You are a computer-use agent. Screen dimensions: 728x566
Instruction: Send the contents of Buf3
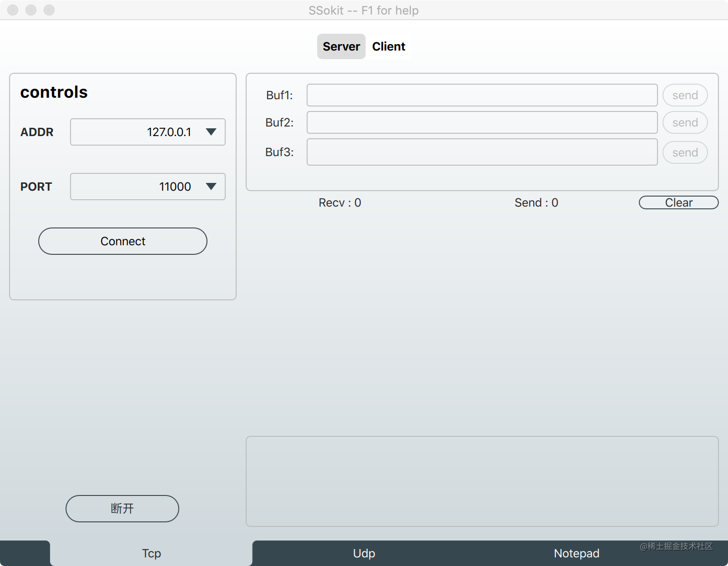pyautogui.click(x=684, y=152)
